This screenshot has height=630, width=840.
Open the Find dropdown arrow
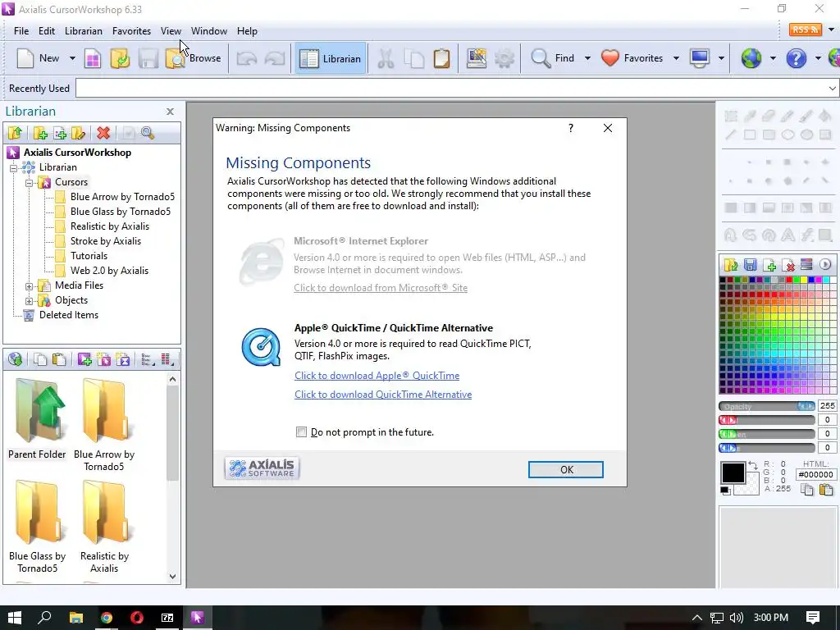[x=587, y=58]
